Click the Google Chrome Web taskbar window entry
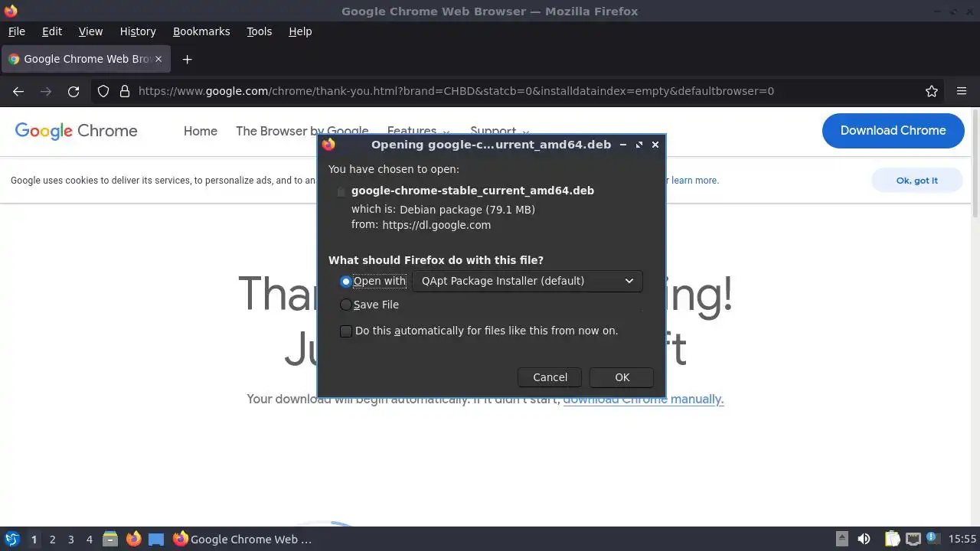This screenshot has width=980, height=551. 242,540
